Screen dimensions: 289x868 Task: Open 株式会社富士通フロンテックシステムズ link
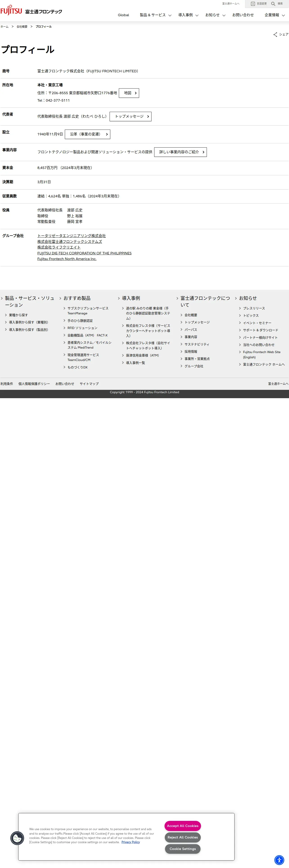(70, 242)
